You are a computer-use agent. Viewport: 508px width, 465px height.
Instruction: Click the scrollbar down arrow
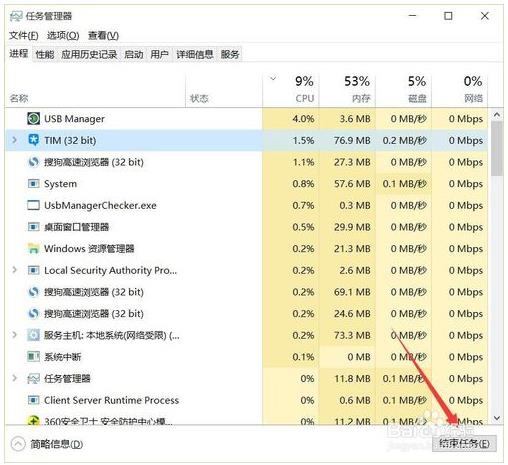497,418
